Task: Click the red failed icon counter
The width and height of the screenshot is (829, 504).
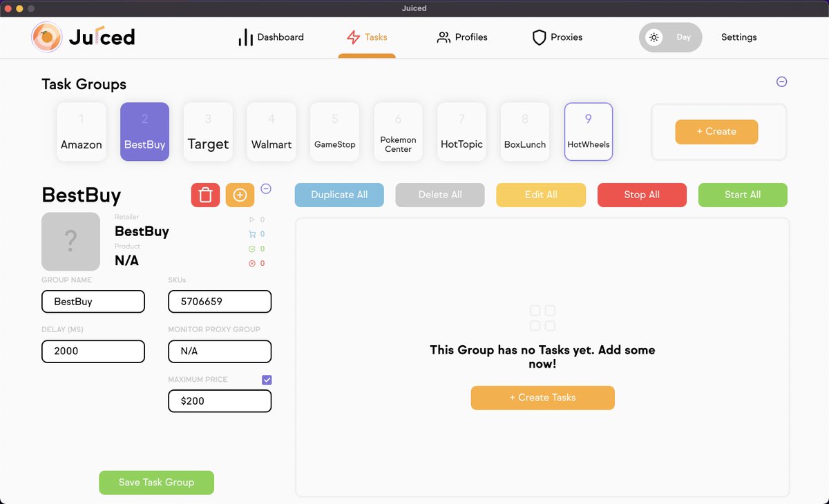Action: click(x=256, y=263)
